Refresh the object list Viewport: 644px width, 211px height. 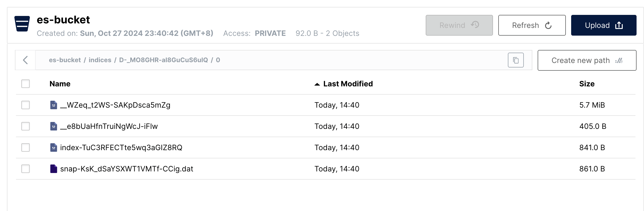coord(532,25)
